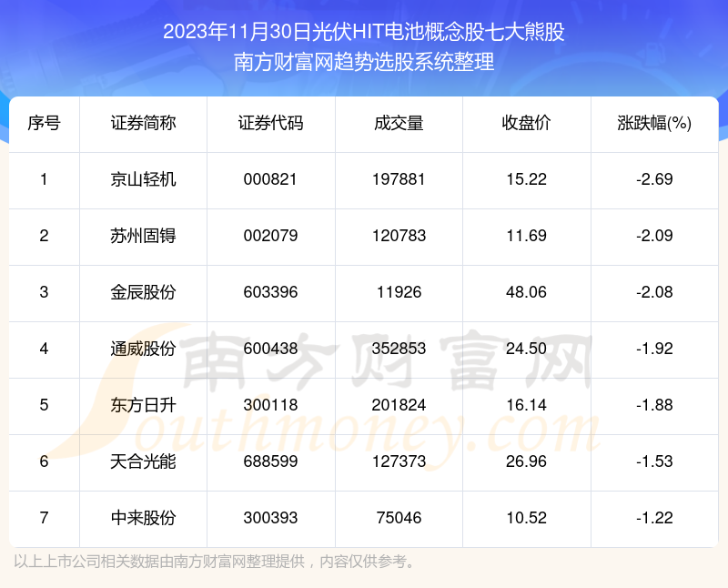The height and width of the screenshot is (588, 728).
Task: Click the 涨跌幅(%) column header
Action: [x=654, y=124]
